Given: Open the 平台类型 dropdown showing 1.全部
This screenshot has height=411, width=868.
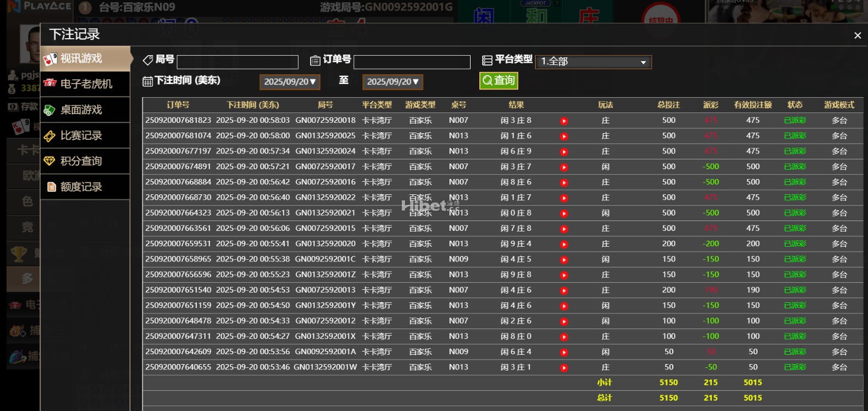Looking at the screenshot, I should click(x=593, y=62).
